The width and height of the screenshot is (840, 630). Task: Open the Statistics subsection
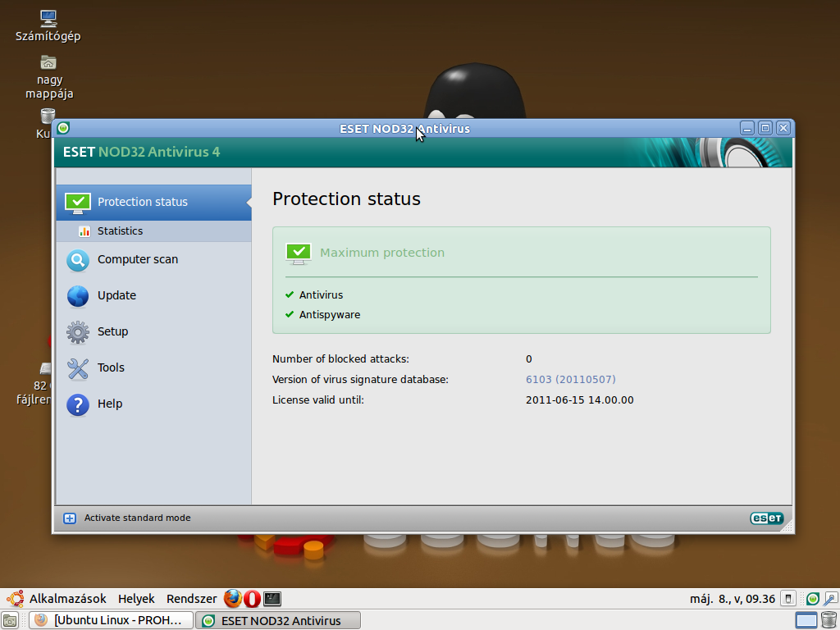153,231
